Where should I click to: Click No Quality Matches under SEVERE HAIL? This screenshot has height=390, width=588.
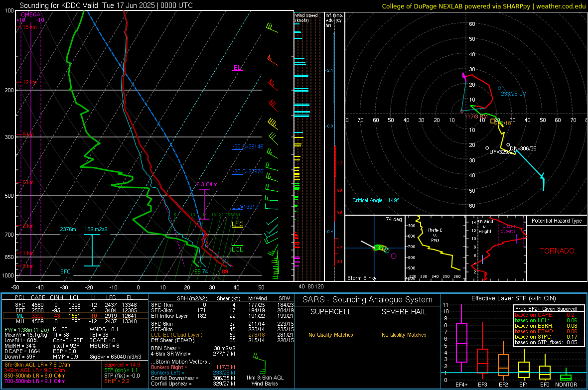pos(404,335)
